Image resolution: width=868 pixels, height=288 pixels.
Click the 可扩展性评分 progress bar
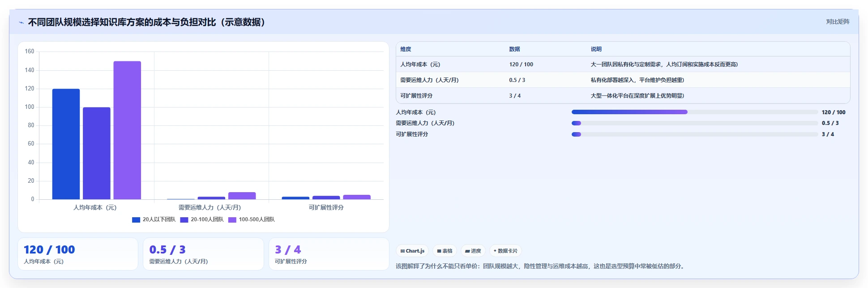(695, 134)
